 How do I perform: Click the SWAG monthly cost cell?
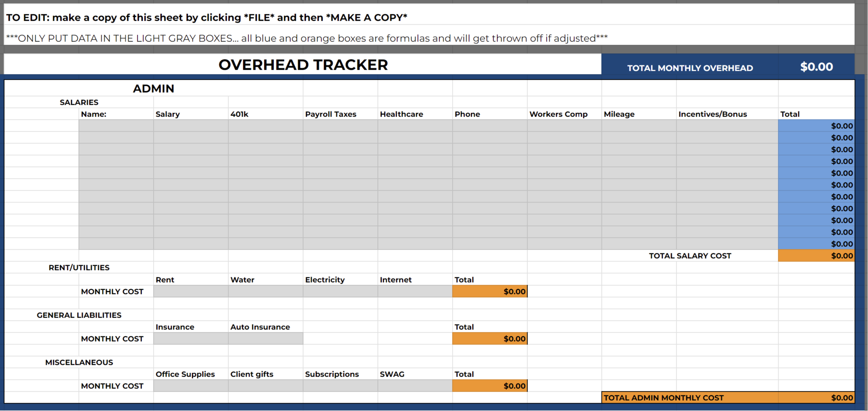pos(415,386)
